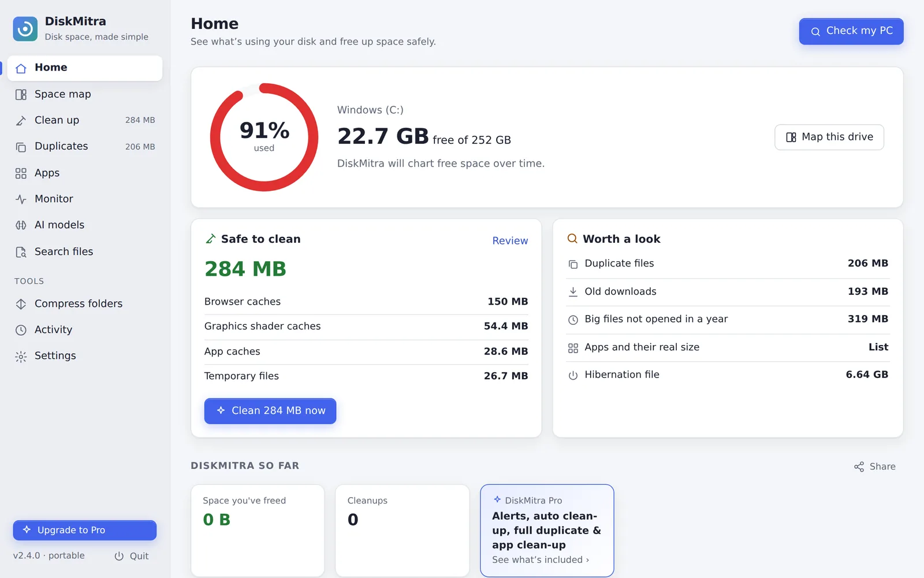Click the 91% used disk ring
Viewport: 924px width, 578px height.
coord(264,138)
